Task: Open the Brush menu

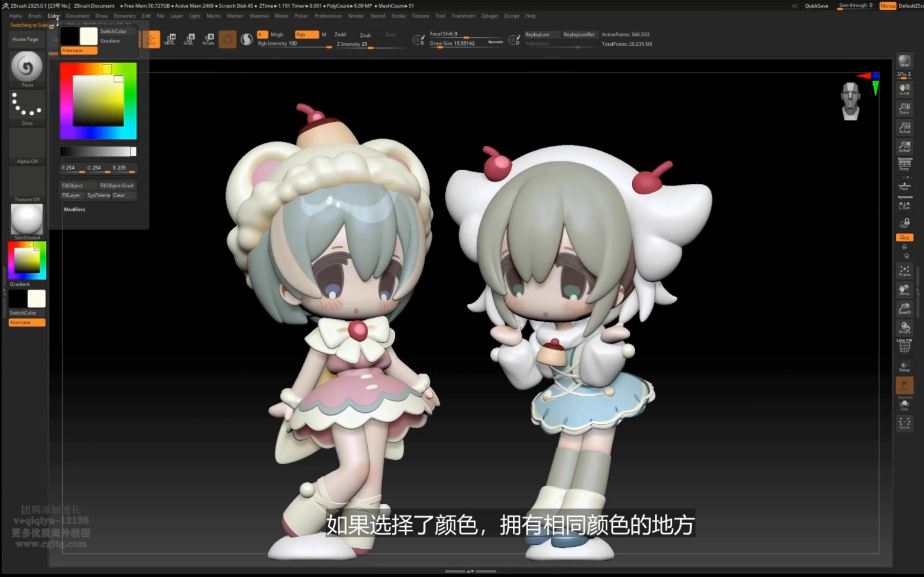Action: [35, 16]
